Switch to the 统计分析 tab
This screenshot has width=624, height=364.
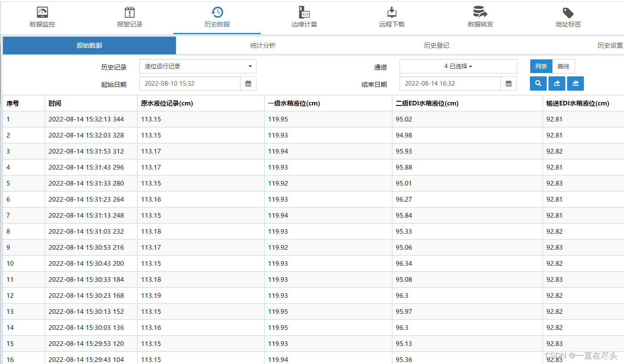click(x=263, y=46)
